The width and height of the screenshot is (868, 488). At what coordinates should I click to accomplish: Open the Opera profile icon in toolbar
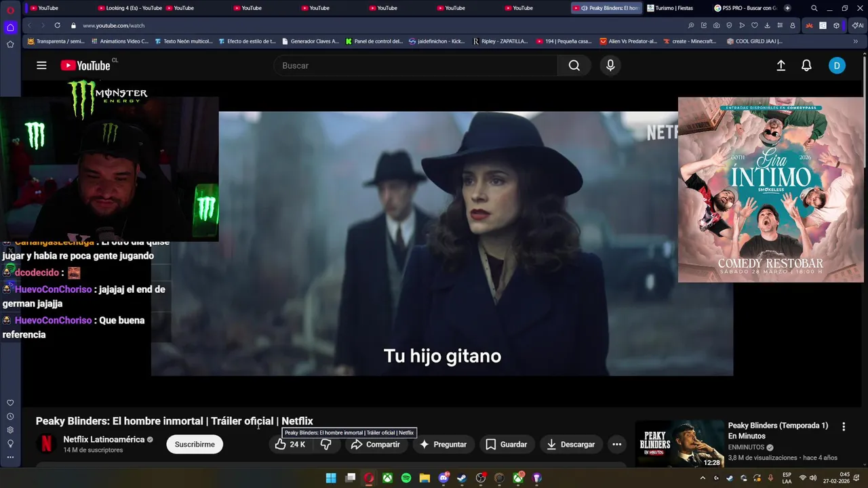(x=793, y=25)
